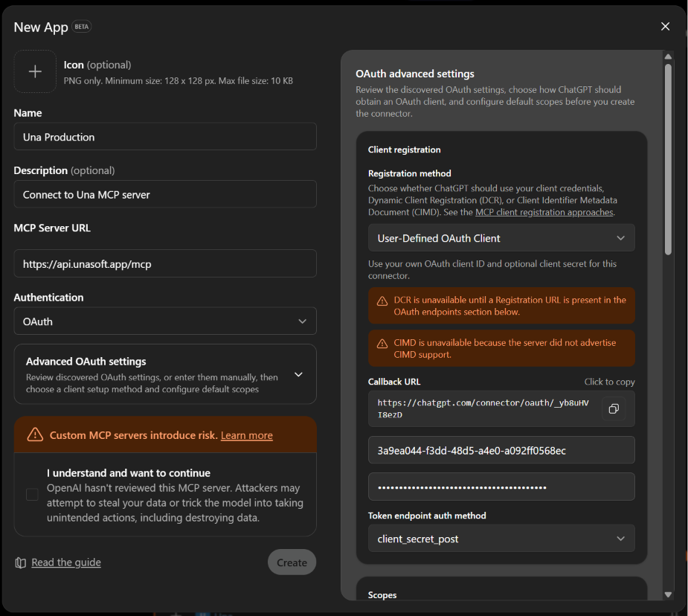Click the 'OAuth advanced settings' heading
This screenshot has height=616, width=688.
[414, 74]
